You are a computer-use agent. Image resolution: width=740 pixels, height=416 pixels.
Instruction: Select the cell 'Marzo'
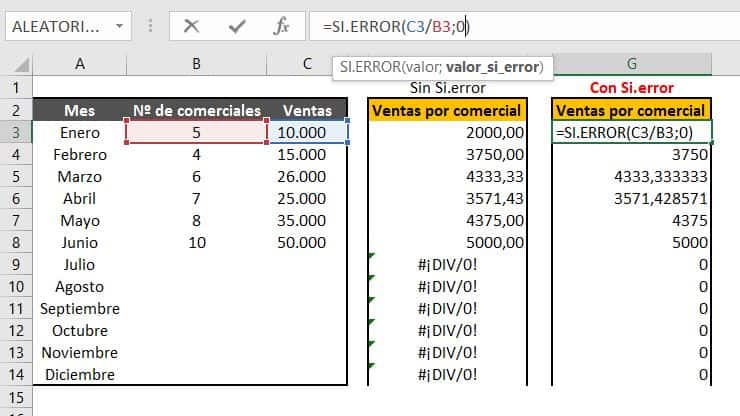click(80, 177)
